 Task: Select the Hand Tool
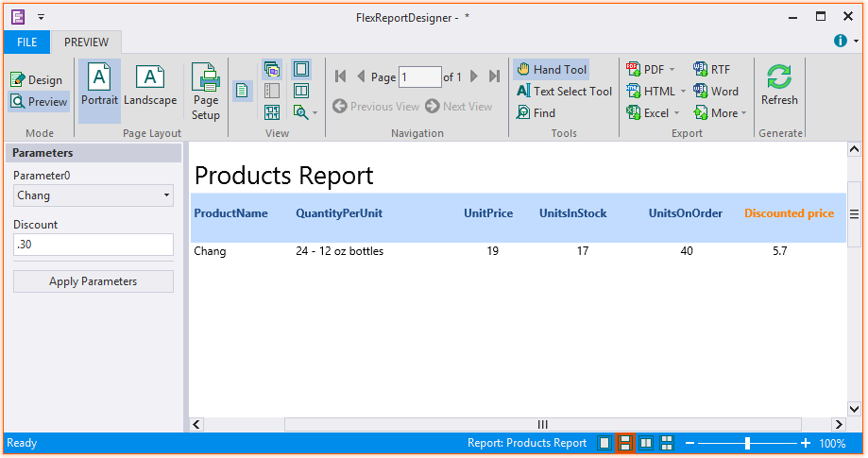pos(552,69)
